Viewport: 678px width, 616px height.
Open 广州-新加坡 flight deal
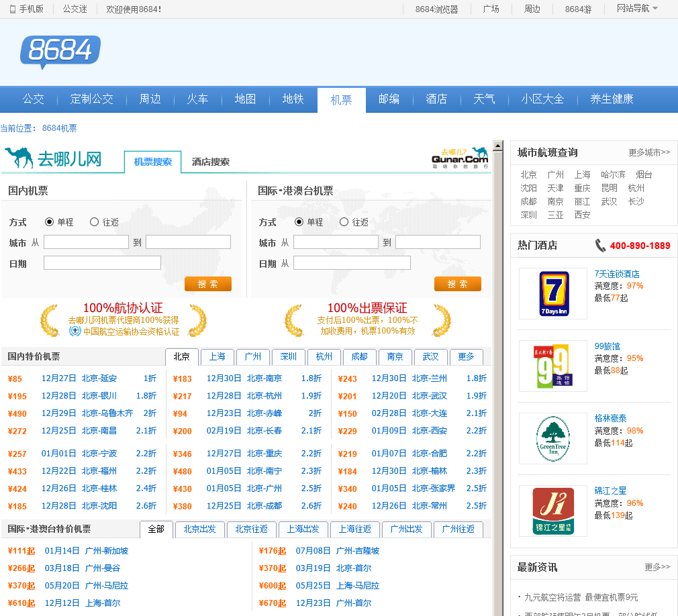click(x=106, y=551)
